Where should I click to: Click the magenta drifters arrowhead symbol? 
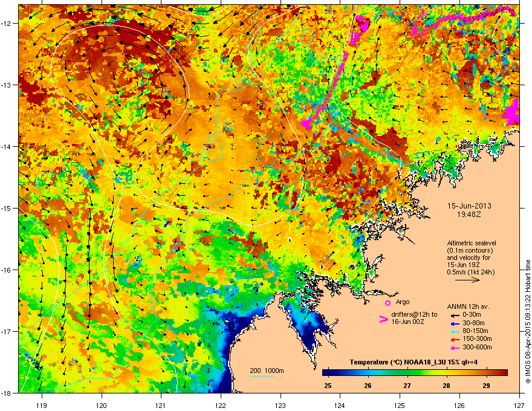click(383, 319)
